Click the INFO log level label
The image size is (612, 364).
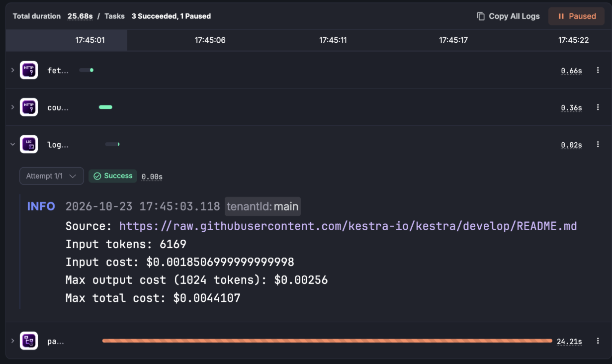click(x=41, y=206)
